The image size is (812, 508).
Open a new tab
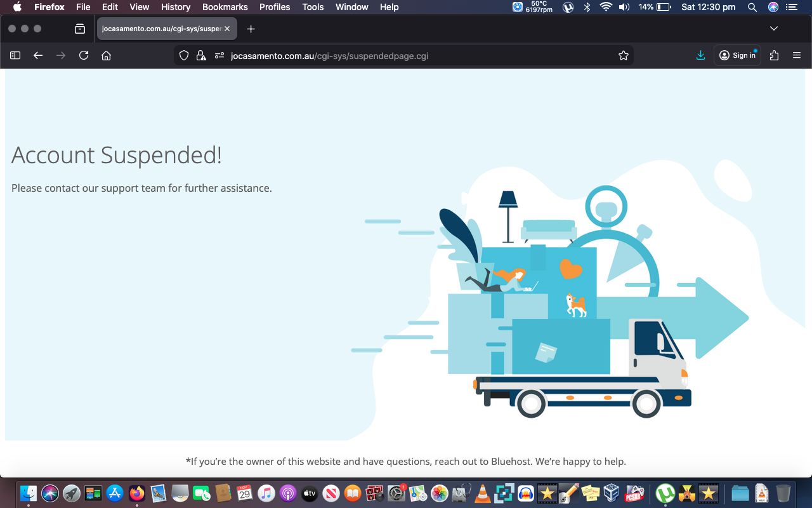(x=251, y=29)
